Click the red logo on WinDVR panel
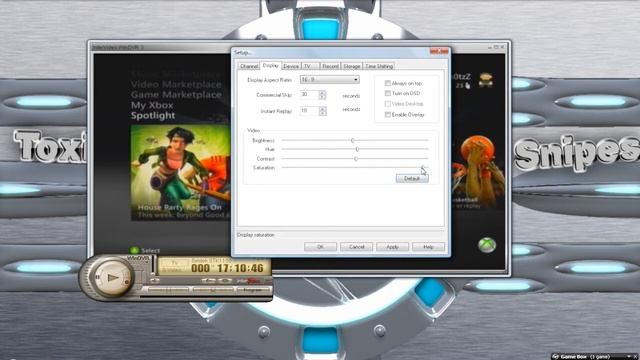The width and height of the screenshot is (640, 360). click(x=249, y=280)
